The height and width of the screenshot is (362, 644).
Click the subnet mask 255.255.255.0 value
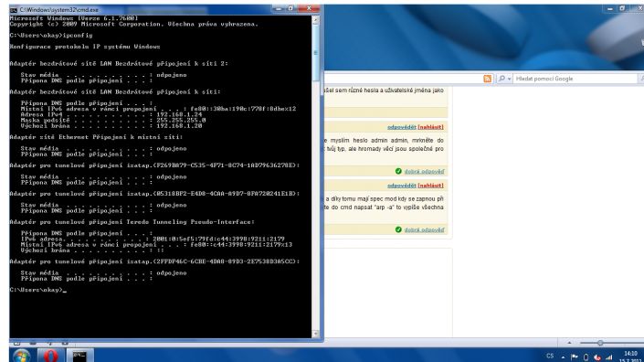coord(181,121)
